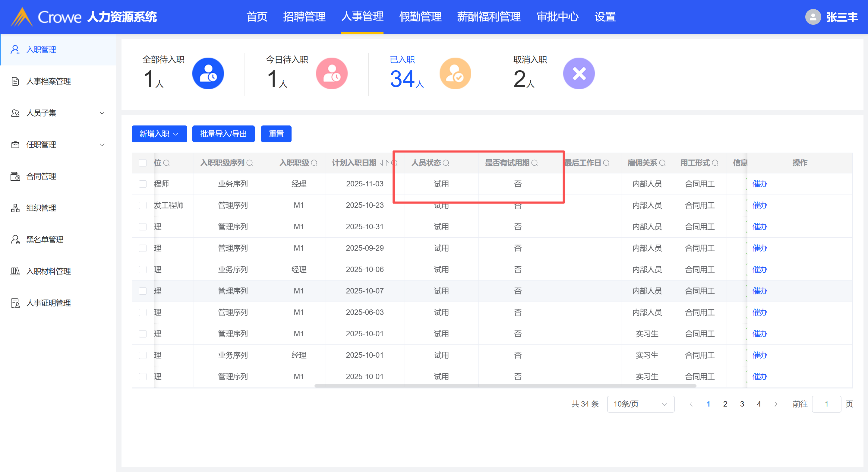The width and height of the screenshot is (868, 472).
Task: Check the row dated 2025-11-03
Action: pyautogui.click(x=143, y=184)
